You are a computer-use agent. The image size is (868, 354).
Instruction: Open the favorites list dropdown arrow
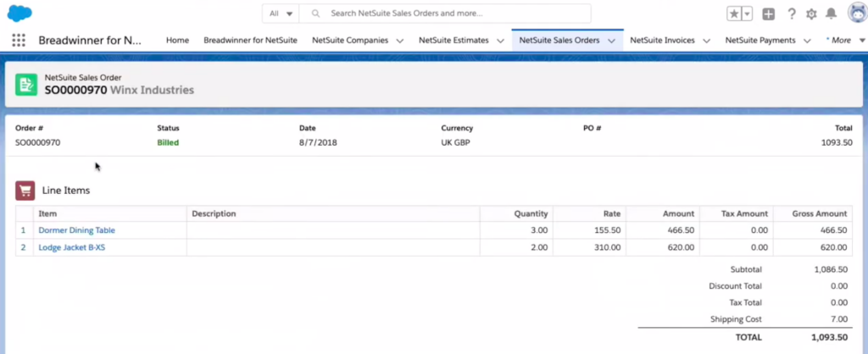click(747, 14)
